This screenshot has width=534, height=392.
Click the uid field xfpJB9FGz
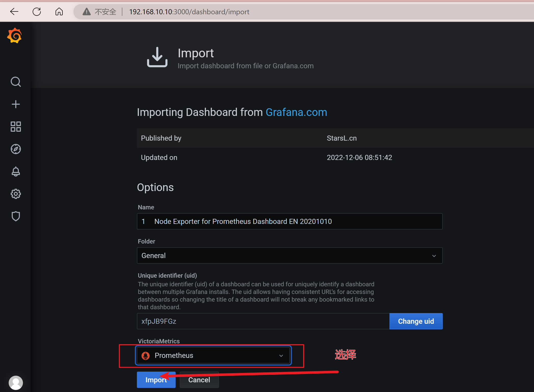pos(263,321)
